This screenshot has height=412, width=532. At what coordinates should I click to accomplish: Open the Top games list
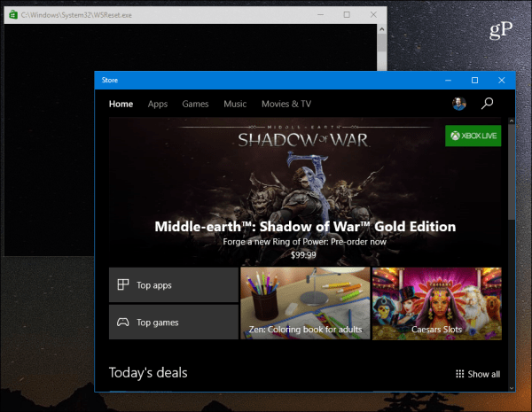coord(174,322)
